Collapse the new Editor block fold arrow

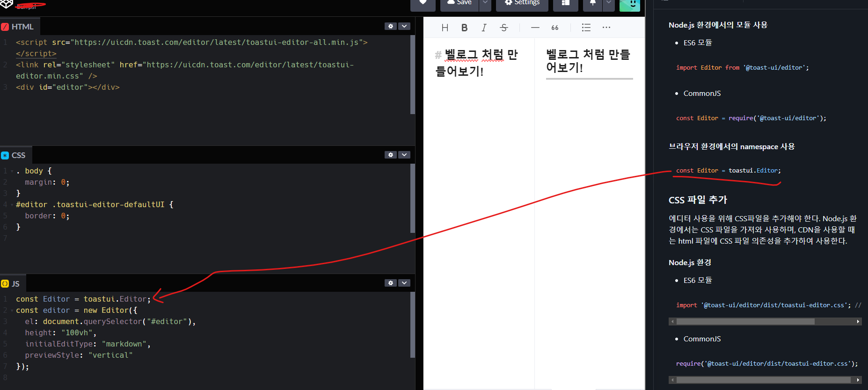[x=12, y=311]
